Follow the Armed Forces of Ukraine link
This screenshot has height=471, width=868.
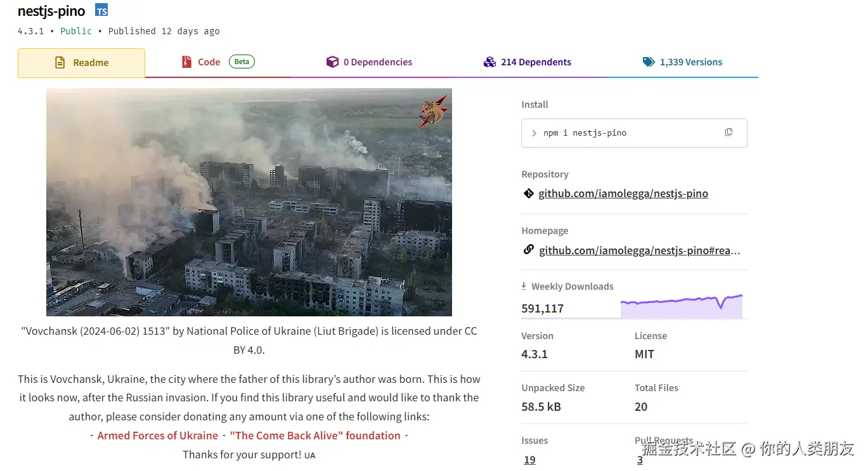pos(157,436)
